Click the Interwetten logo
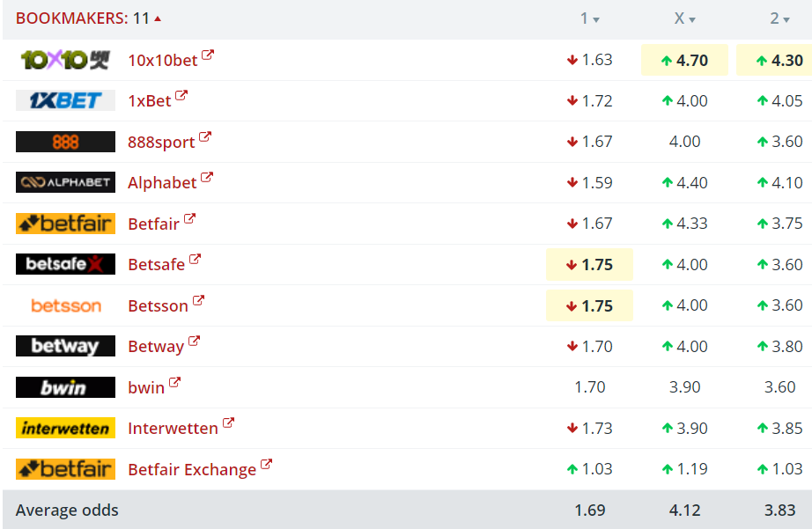Screen dimensions: 812x529 [x=65, y=428]
